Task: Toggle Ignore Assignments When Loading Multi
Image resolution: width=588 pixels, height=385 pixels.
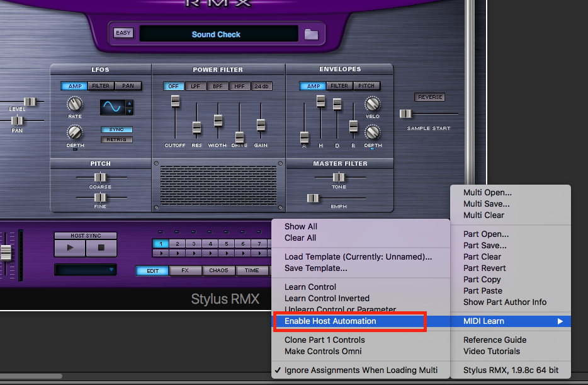Action: pos(361,370)
